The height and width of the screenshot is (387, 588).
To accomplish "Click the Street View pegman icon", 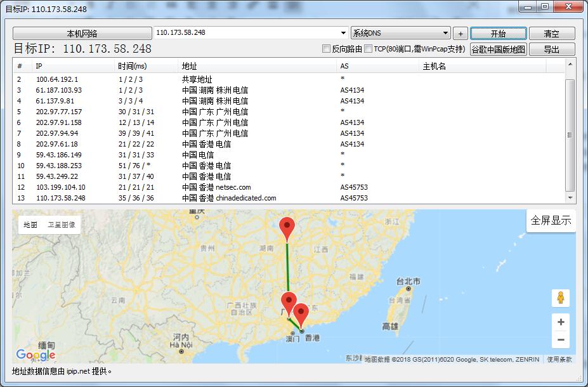I will pyautogui.click(x=561, y=298).
